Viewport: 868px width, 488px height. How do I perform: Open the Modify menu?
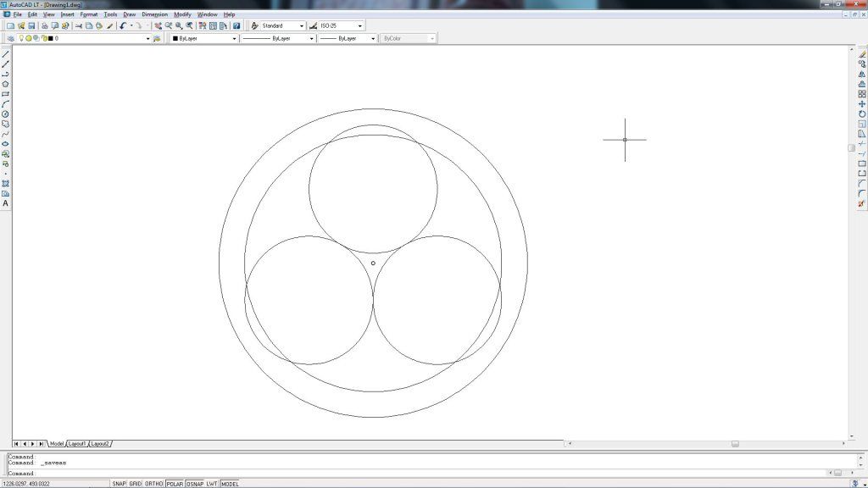182,14
